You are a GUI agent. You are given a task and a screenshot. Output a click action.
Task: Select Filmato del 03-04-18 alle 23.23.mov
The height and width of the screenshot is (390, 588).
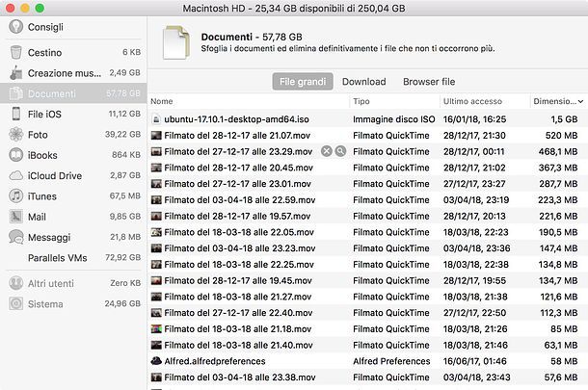coord(367,248)
